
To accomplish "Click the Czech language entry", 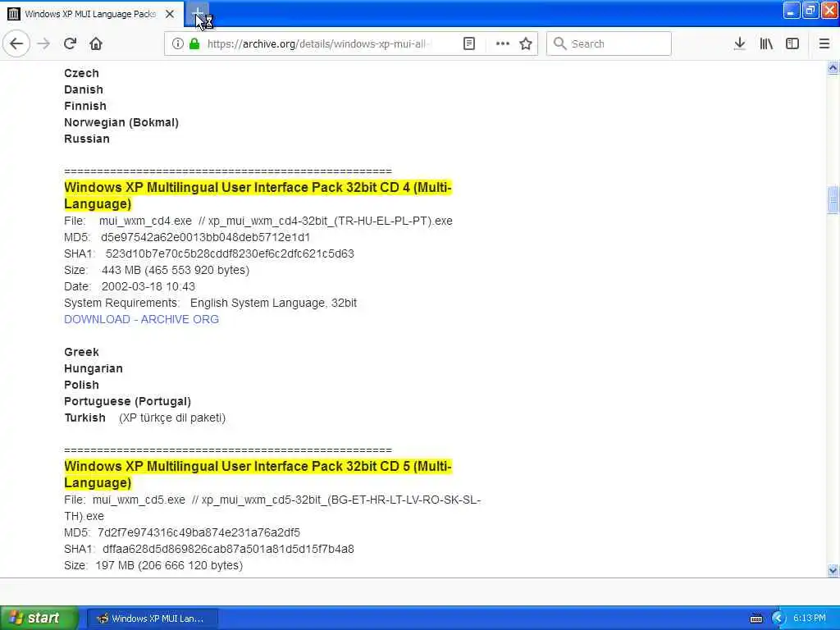I will [x=81, y=73].
